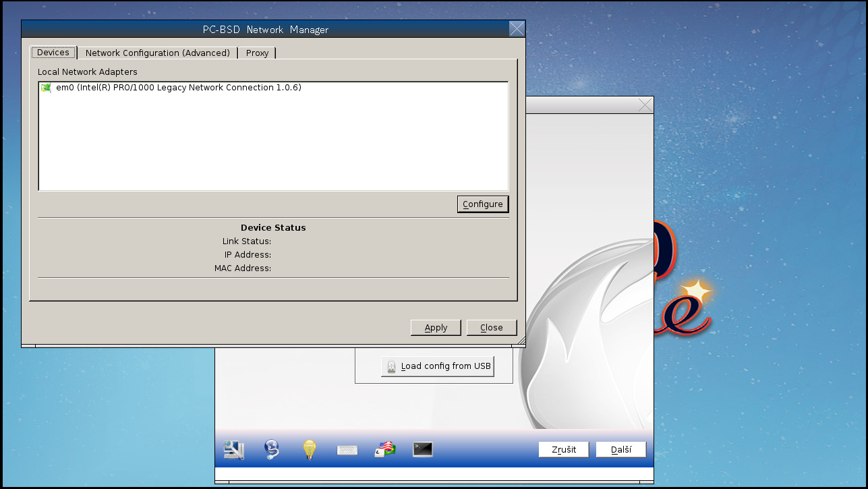Close the Network Manager dialog
Image resolution: width=868 pixels, height=489 pixels.
(492, 327)
